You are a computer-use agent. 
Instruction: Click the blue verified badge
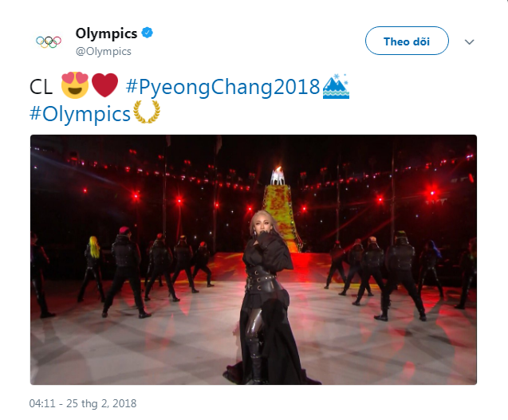(148, 33)
